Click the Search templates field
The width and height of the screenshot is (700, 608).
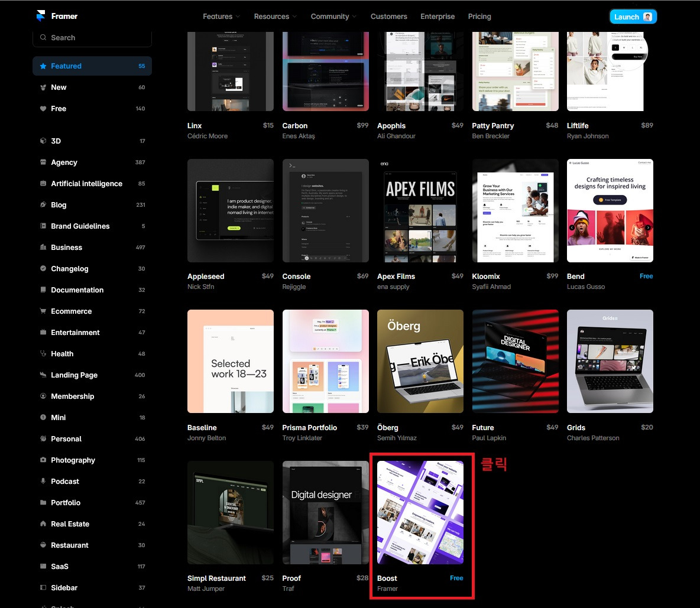pyautogui.click(x=92, y=38)
